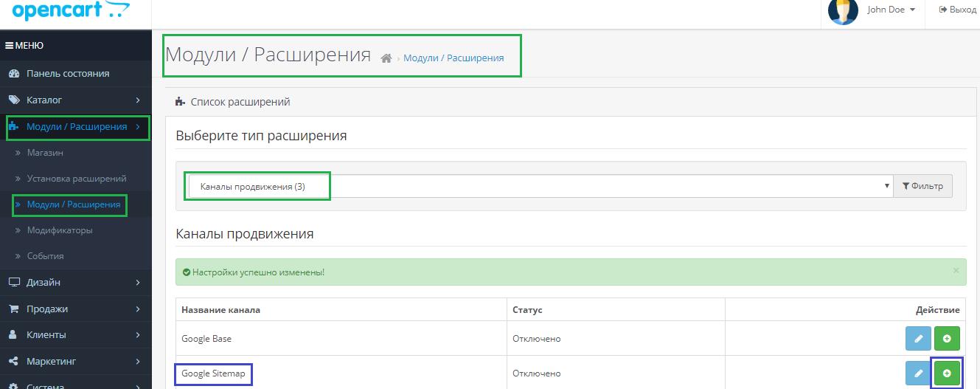Click the Маркетинг share icon

pos(13,362)
